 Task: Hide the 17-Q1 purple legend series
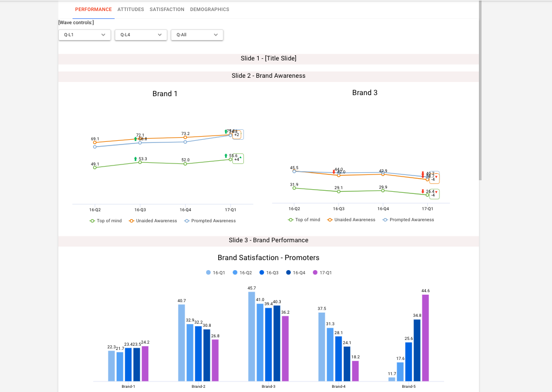[x=322, y=273]
